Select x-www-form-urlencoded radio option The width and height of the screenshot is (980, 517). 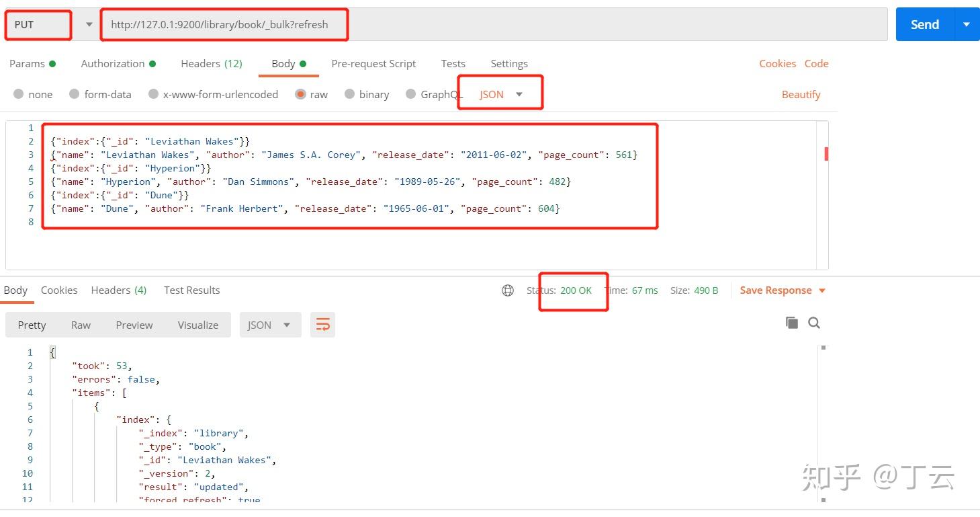[153, 94]
